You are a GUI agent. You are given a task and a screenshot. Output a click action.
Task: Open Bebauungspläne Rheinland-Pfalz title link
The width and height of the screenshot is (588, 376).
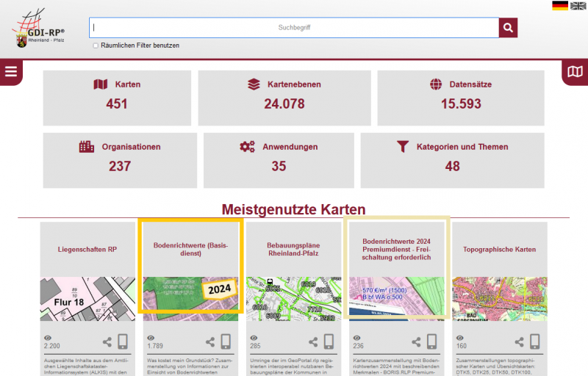point(293,250)
